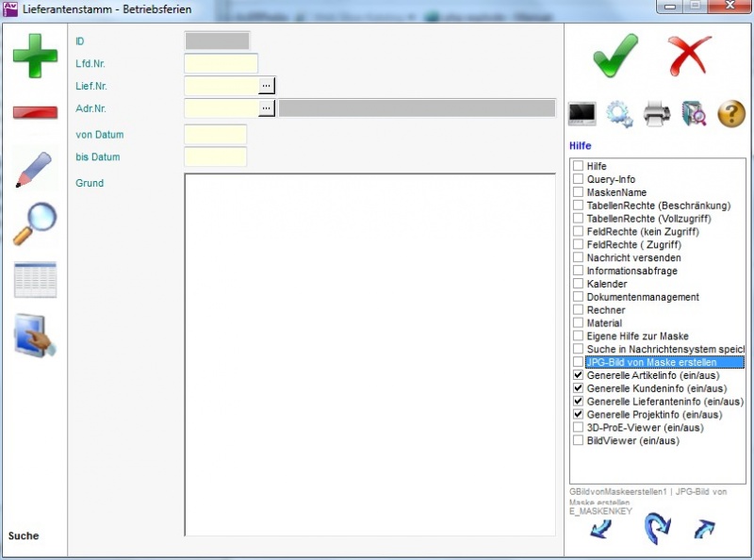This screenshot has height=560, width=754.
Task: Tick the BildViewer (ein/aus) checkbox
Action: 578,440
